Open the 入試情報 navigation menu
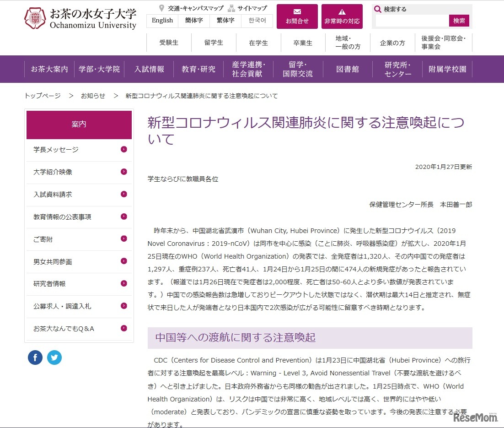This screenshot has height=428, width=504. 150,69
